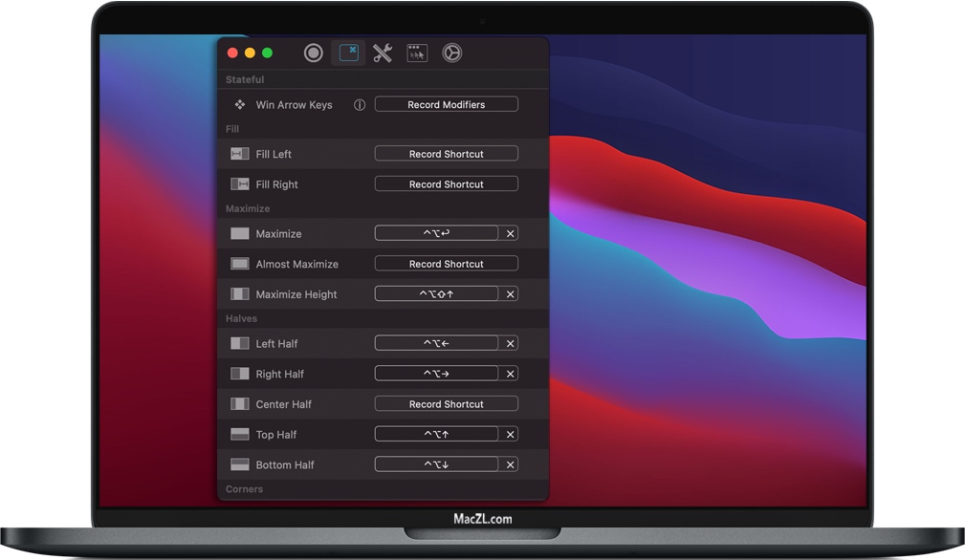Switch to the wrench settings tab

382,53
